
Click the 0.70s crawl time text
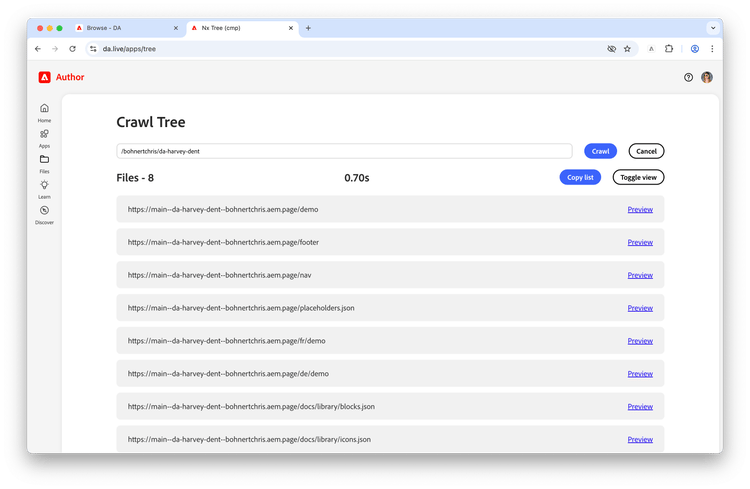[x=357, y=178]
